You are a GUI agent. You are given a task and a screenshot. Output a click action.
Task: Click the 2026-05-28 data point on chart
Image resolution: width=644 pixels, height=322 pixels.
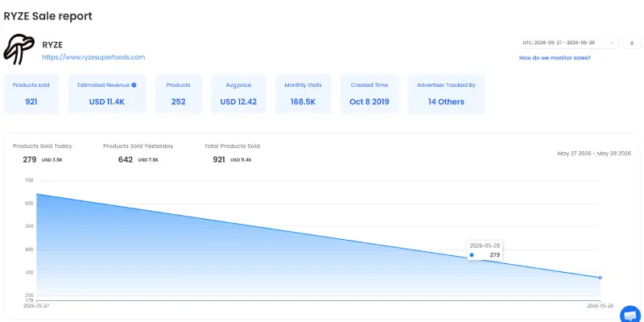(600, 278)
